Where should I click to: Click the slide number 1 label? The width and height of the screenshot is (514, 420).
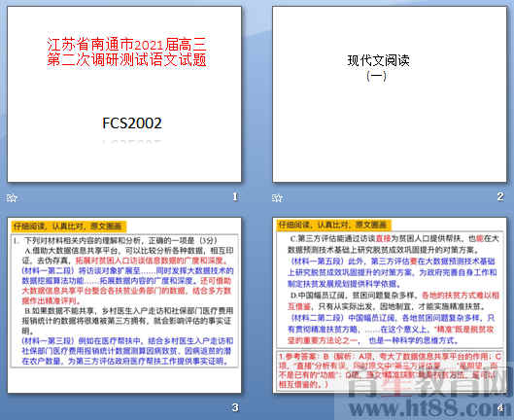[x=235, y=196]
